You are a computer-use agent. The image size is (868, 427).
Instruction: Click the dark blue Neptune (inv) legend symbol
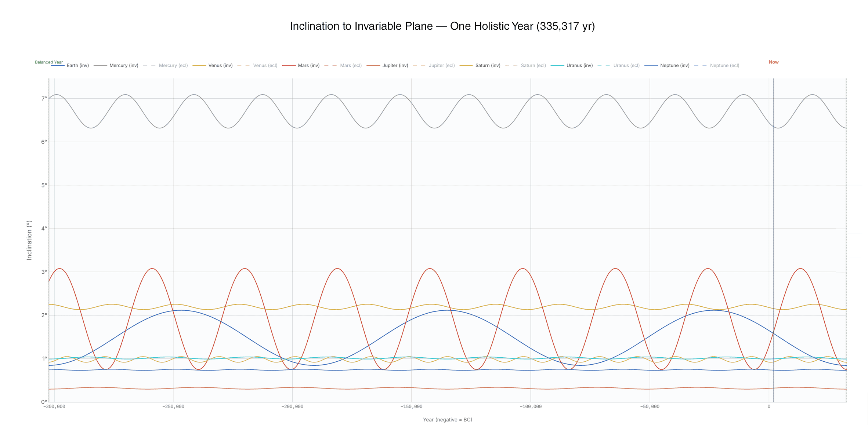click(x=652, y=65)
